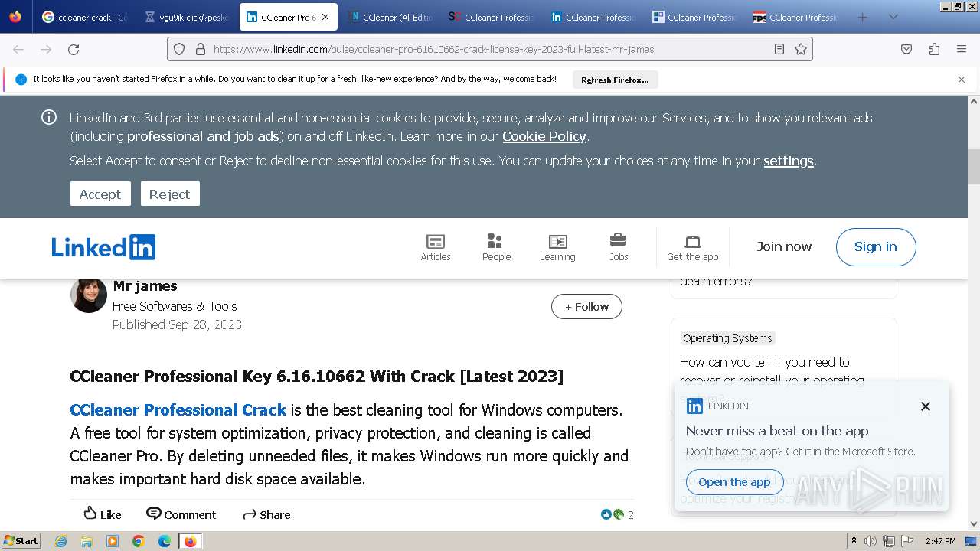This screenshot has height=551, width=980.
Task: Click the Firefox back arrow
Action: coord(18,49)
